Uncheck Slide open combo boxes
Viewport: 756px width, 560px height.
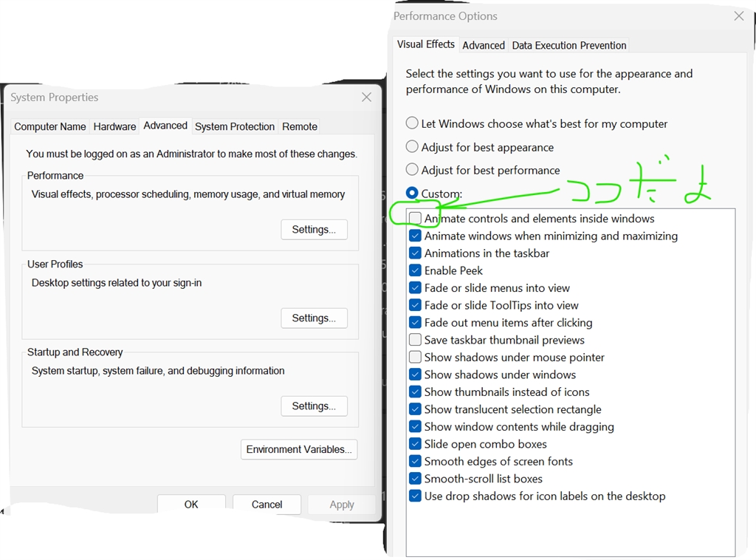point(415,444)
